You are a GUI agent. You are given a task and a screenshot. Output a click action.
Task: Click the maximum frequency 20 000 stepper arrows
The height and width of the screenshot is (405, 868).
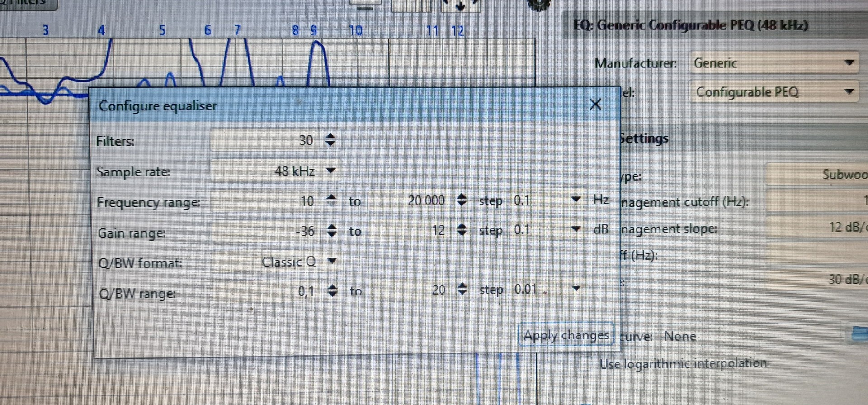coord(461,200)
